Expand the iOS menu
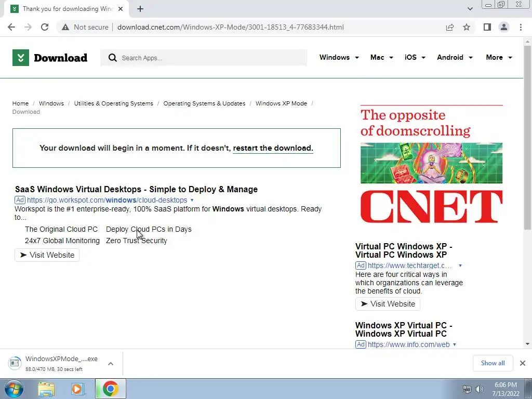This screenshot has width=532, height=399. click(415, 57)
